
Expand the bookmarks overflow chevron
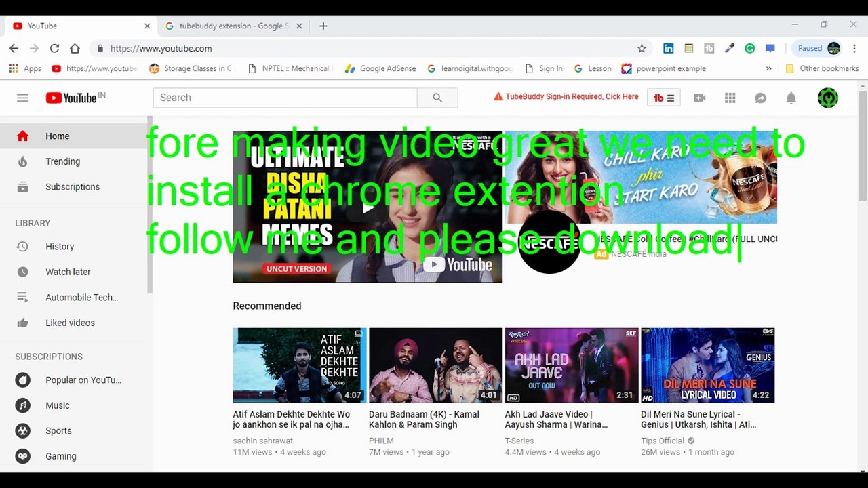(768, 68)
